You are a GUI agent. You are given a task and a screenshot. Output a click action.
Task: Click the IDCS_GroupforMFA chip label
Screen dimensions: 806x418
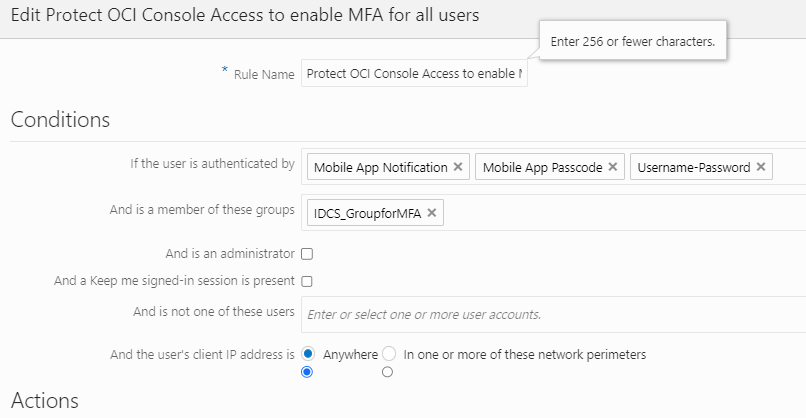click(367, 212)
